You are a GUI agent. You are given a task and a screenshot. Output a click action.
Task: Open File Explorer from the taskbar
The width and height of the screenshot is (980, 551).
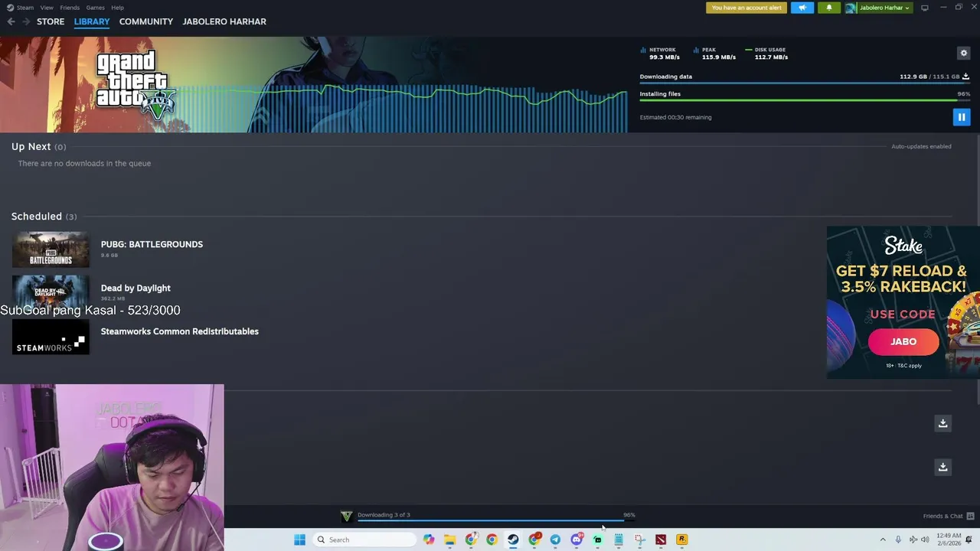(450, 540)
